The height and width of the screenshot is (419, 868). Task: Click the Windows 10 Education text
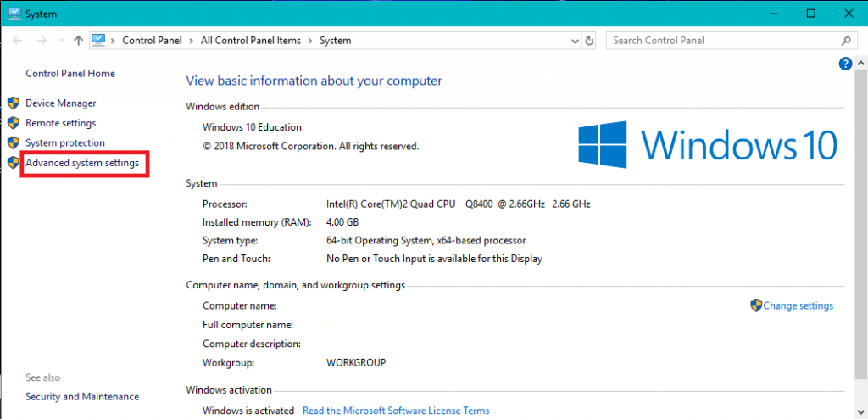[252, 127]
